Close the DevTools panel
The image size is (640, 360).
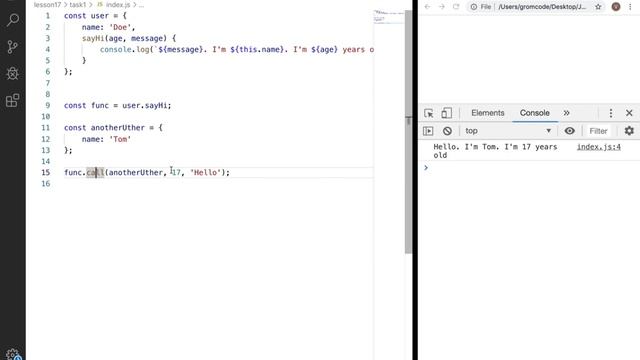click(629, 113)
